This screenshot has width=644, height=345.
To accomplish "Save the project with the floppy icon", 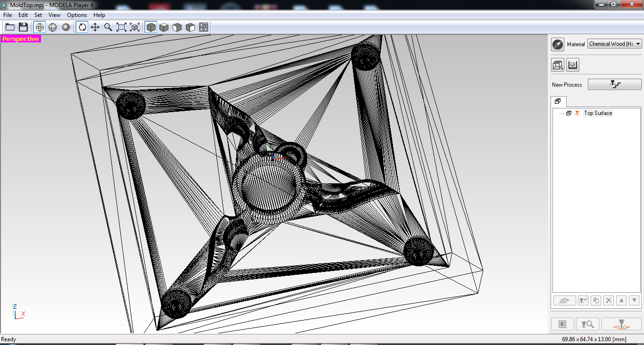I will point(23,27).
